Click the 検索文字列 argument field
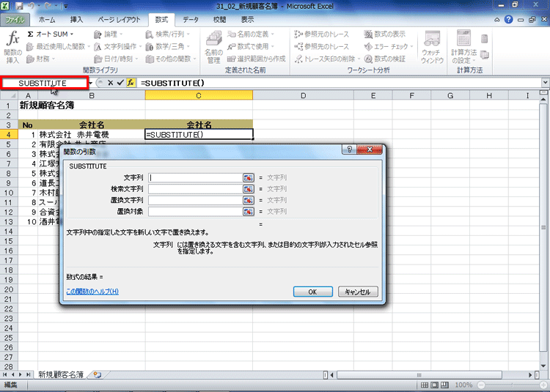Screen dimensions: 550x392 click(x=195, y=189)
